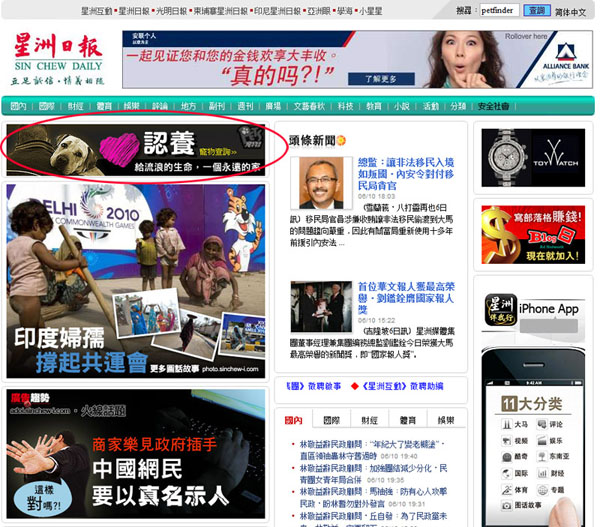Open the 文藝春秋 section
The width and height of the screenshot is (600, 527).
(309, 106)
